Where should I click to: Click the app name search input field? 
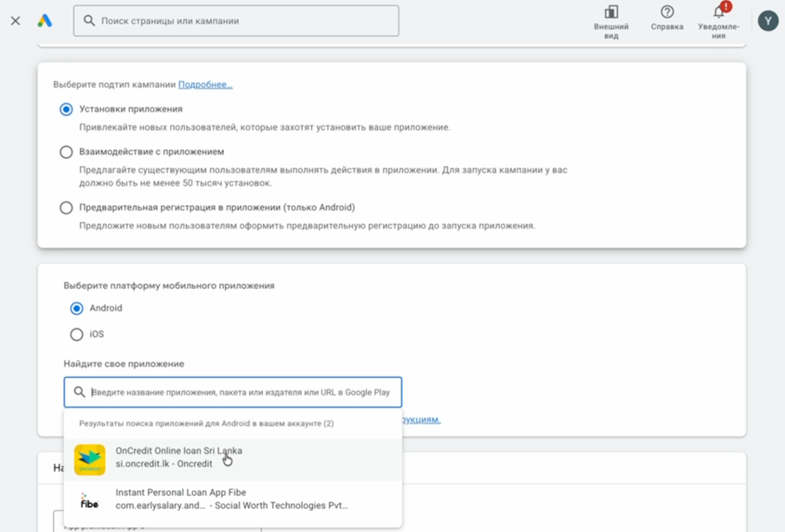(x=240, y=392)
